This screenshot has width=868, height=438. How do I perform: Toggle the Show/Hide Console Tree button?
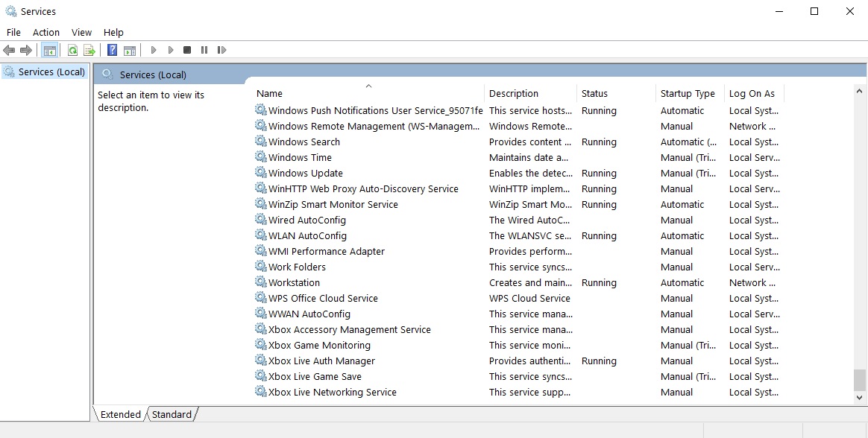click(50, 50)
